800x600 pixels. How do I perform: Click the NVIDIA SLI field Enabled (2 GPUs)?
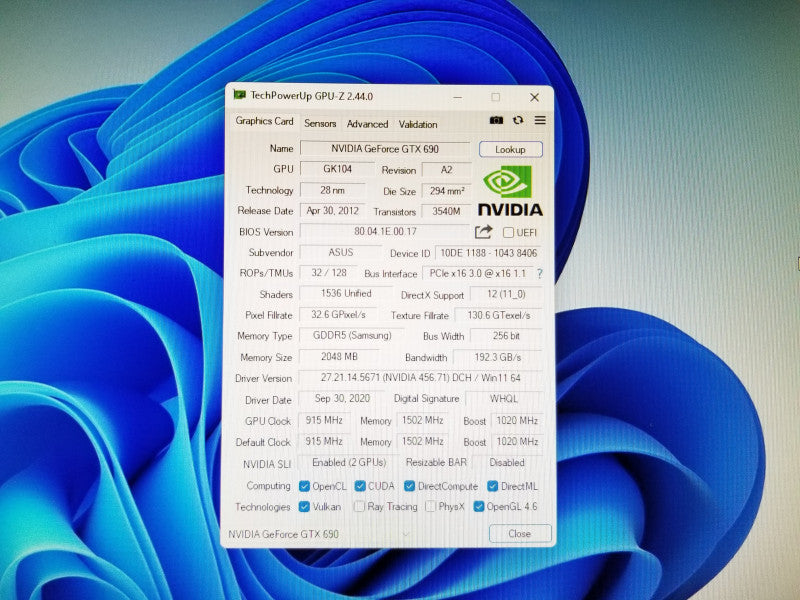[349, 462]
